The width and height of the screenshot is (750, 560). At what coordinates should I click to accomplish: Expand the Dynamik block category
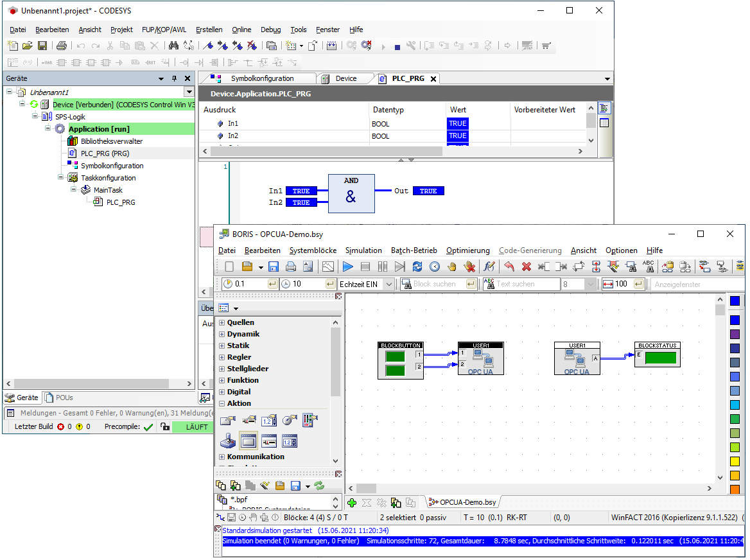pos(222,335)
